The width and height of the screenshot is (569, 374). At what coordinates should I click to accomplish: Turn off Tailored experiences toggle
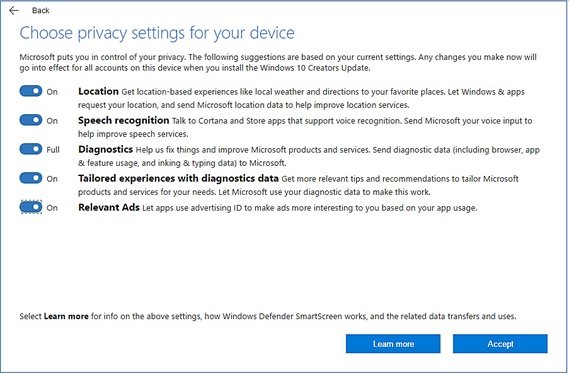[31, 178]
